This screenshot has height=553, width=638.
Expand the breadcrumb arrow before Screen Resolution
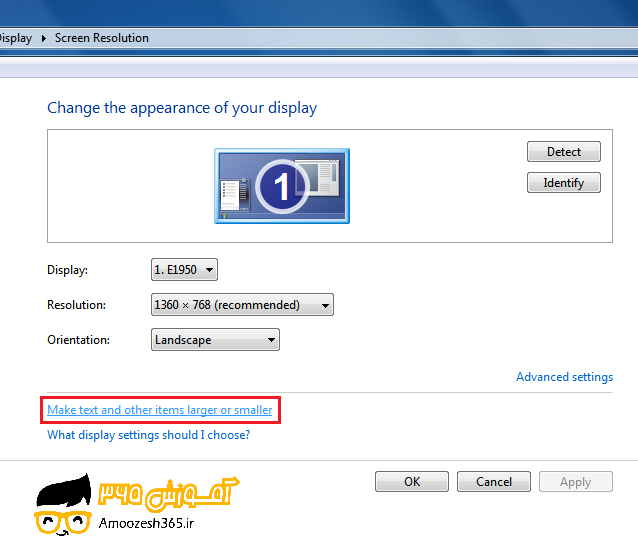(44, 39)
